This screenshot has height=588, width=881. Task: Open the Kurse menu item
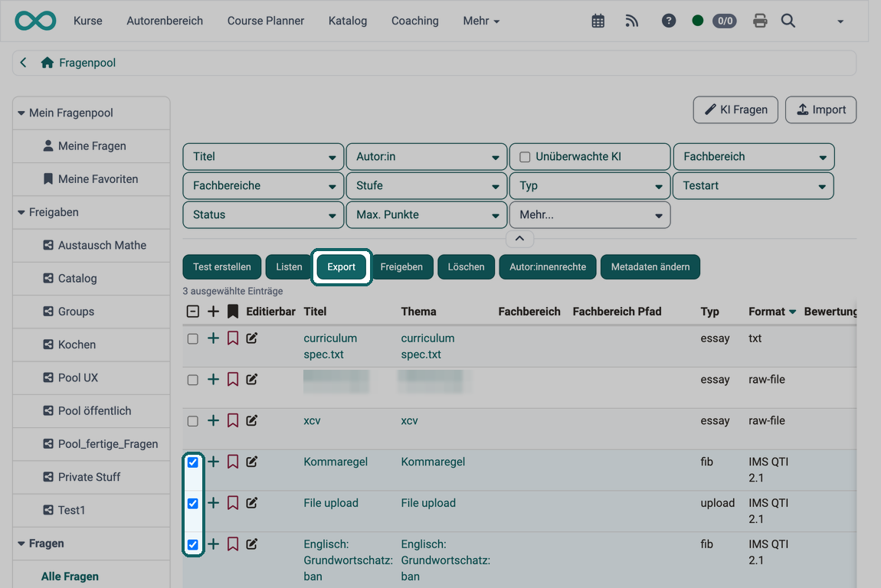click(x=87, y=21)
